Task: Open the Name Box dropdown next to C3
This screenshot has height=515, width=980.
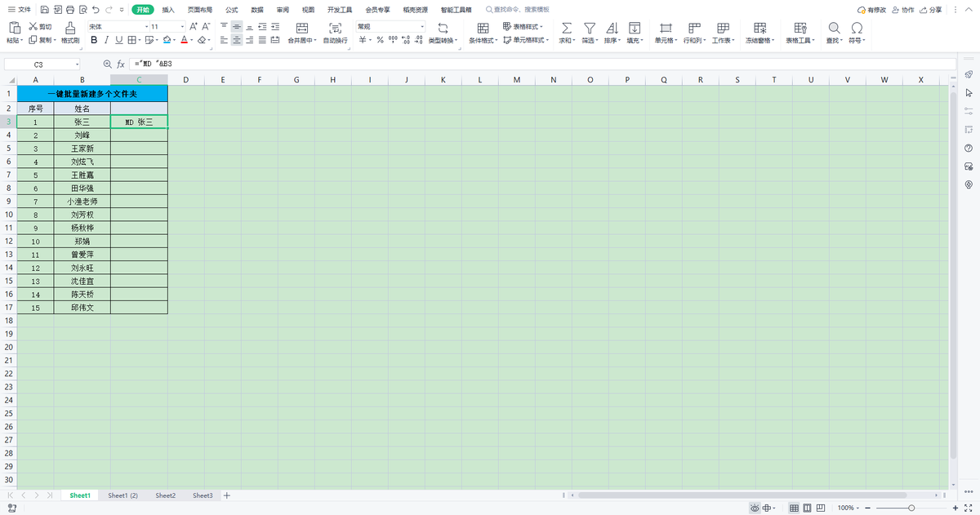Action: click(78, 64)
